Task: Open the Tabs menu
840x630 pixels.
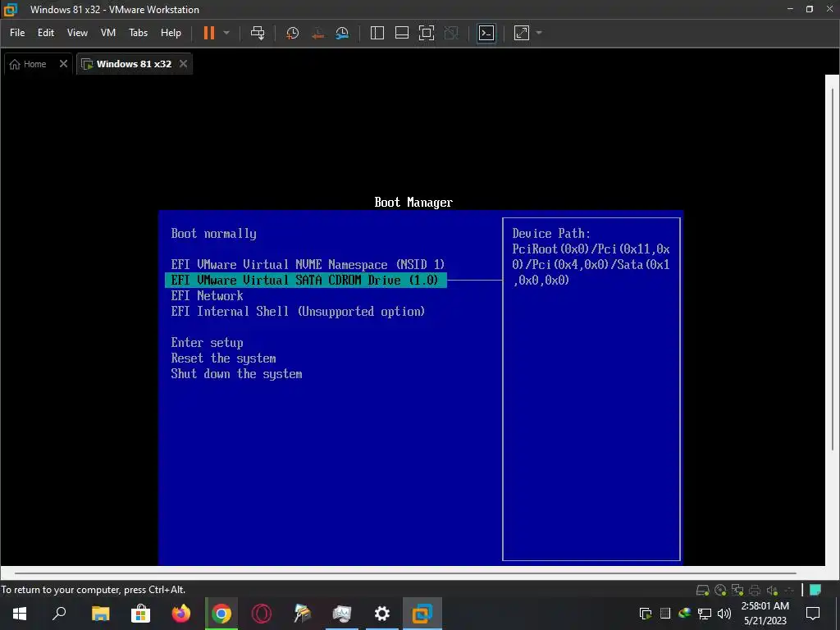Action: [138, 33]
